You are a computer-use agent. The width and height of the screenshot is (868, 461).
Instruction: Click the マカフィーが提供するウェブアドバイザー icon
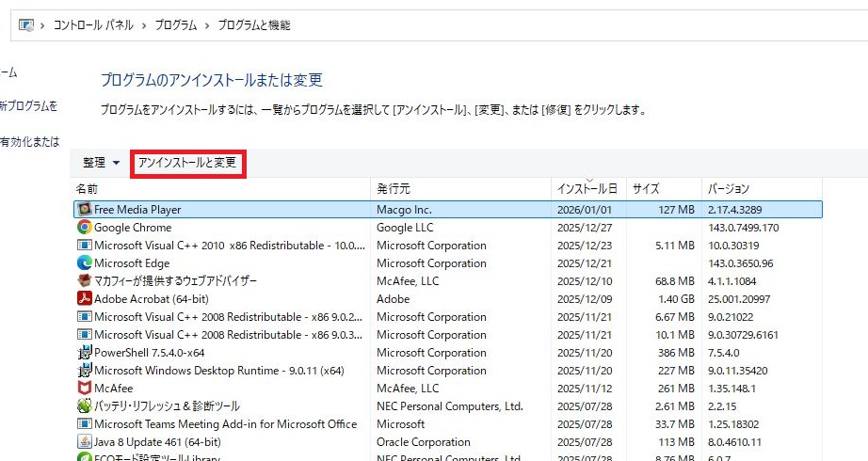point(84,281)
